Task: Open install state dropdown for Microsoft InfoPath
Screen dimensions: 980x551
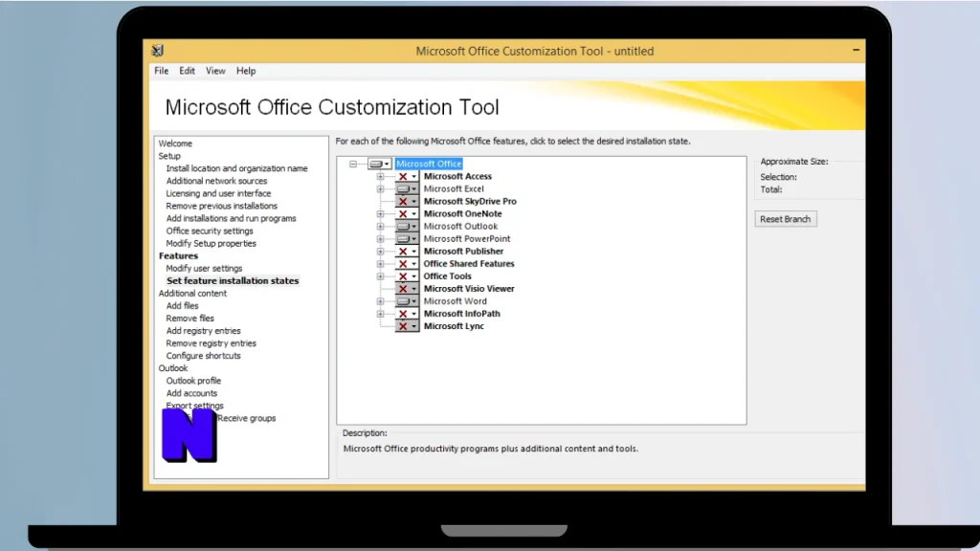Action: point(407,314)
